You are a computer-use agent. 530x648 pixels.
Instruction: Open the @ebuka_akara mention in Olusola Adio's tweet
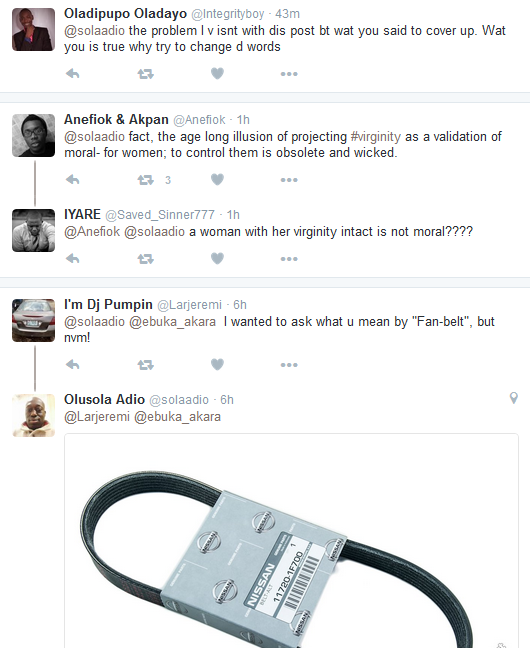pyautogui.click(x=177, y=417)
